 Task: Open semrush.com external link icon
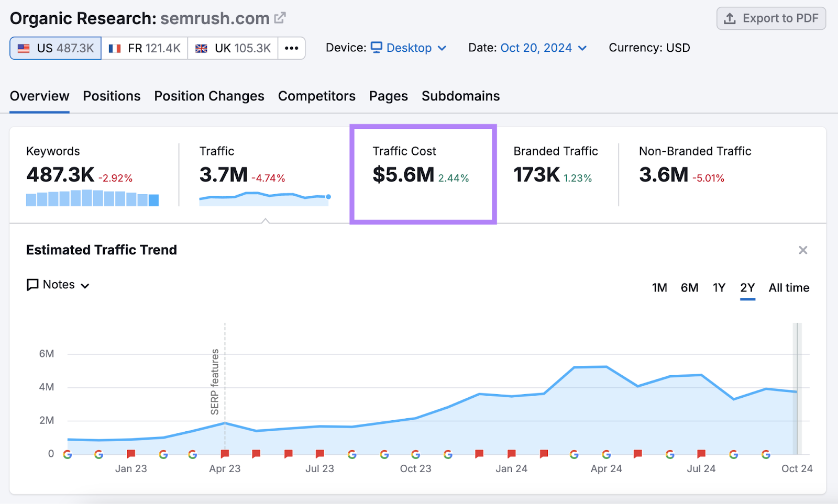tap(280, 18)
